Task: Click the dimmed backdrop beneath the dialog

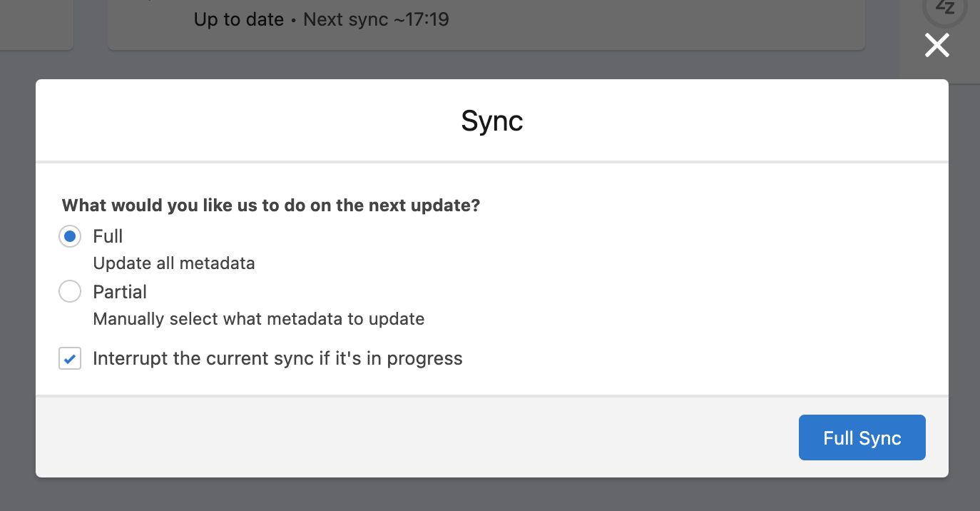Action: [490, 494]
